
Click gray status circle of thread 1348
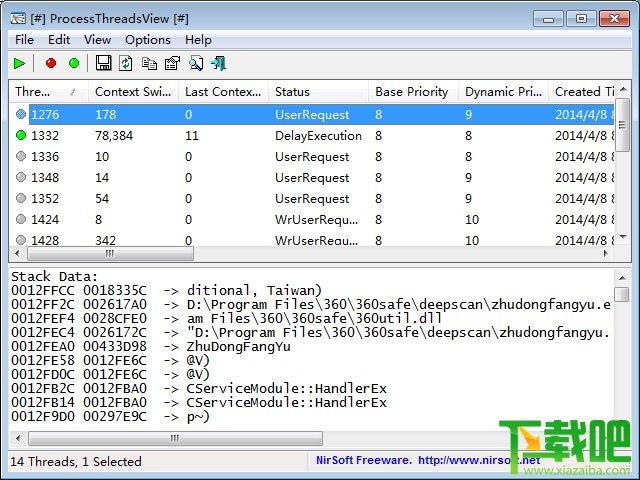(21, 177)
